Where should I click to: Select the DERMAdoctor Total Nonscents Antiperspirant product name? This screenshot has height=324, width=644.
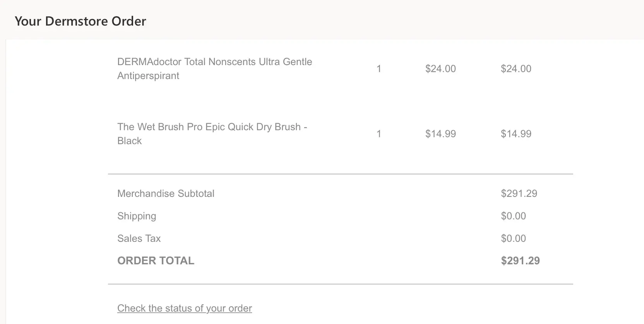tap(214, 69)
